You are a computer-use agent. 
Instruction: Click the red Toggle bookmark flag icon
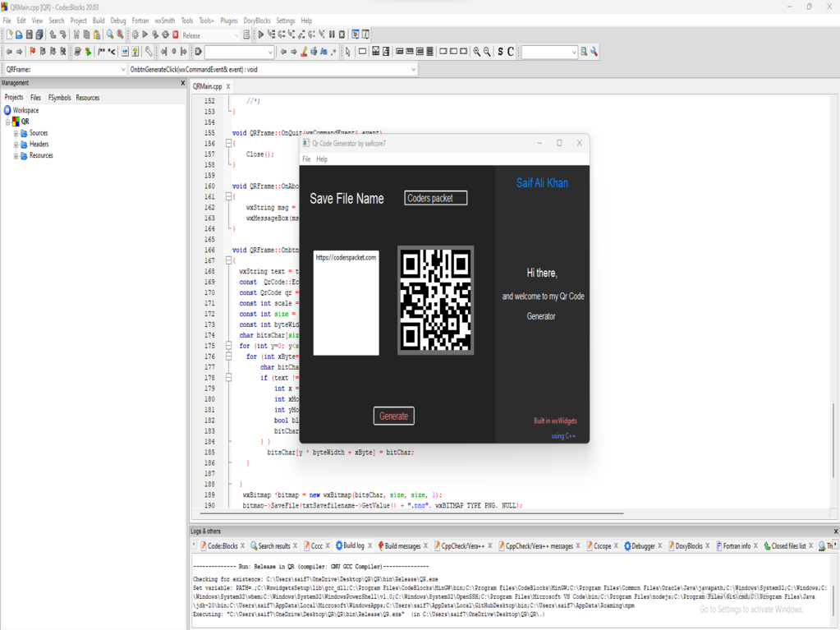pyautogui.click(x=32, y=52)
